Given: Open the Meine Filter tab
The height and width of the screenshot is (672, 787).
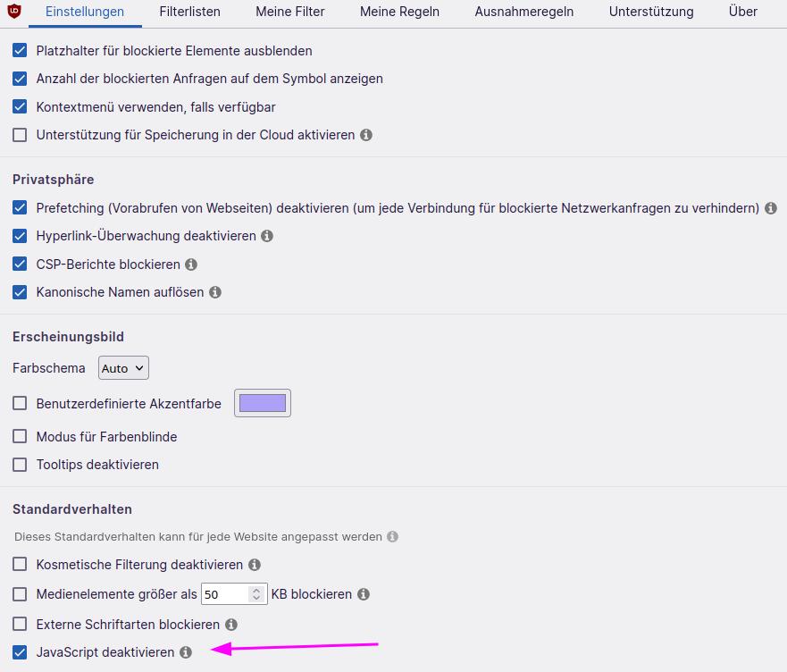Looking at the screenshot, I should [x=290, y=12].
